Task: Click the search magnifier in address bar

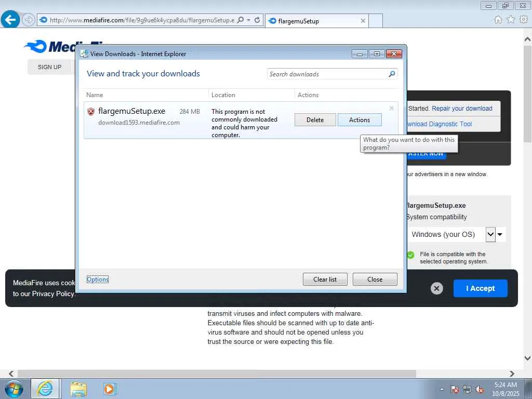Action: coord(240,20)
